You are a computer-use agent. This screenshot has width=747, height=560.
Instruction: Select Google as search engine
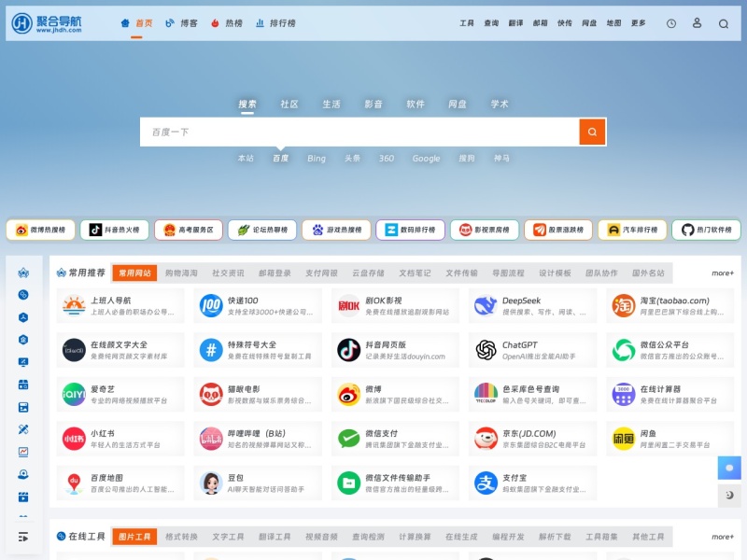coord(426,158)
